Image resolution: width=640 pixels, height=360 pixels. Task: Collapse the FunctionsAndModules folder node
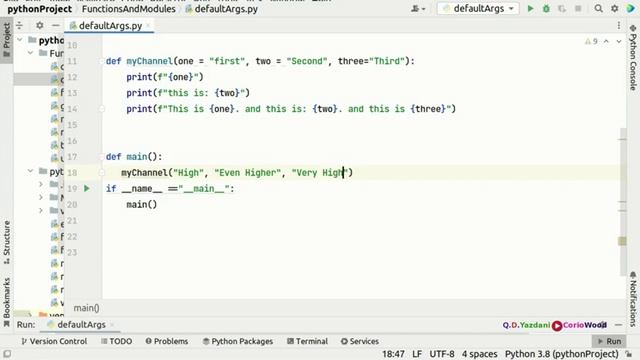pyautogui.click(x=31, y=53)
